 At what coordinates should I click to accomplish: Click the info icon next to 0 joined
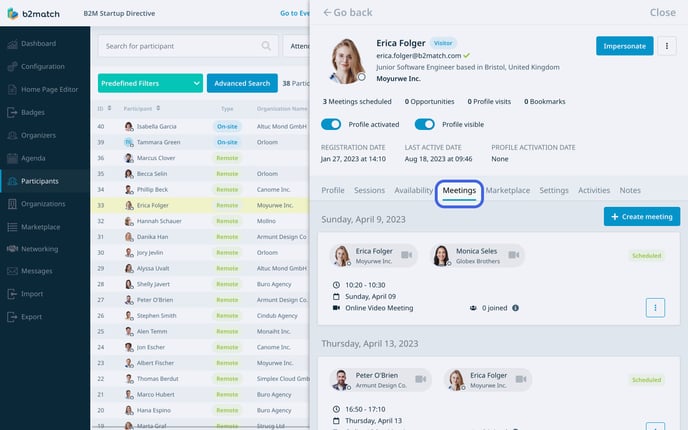tap(516, 308)
